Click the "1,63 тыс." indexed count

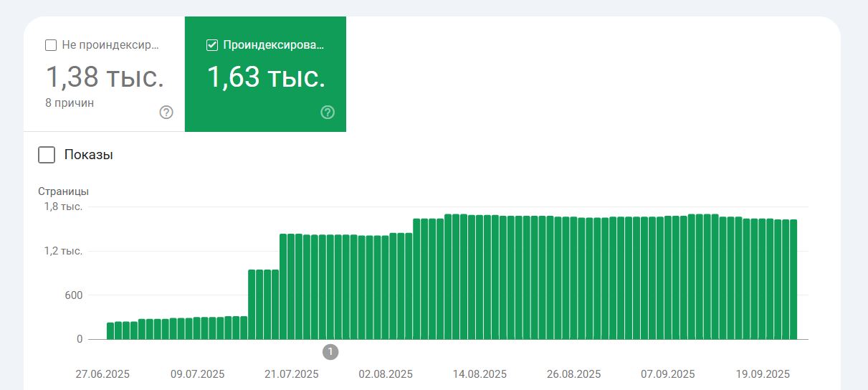[266, 76]
